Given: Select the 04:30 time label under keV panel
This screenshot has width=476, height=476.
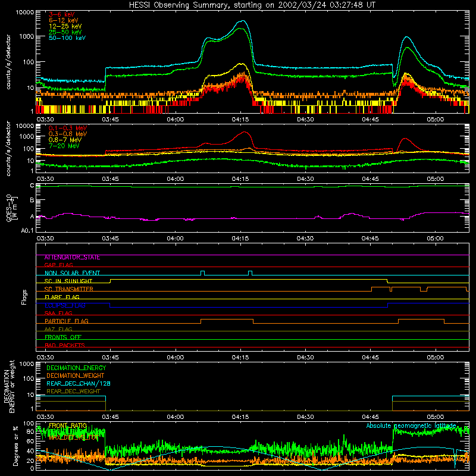Looking at the screenshot, I should pos(305,120).
